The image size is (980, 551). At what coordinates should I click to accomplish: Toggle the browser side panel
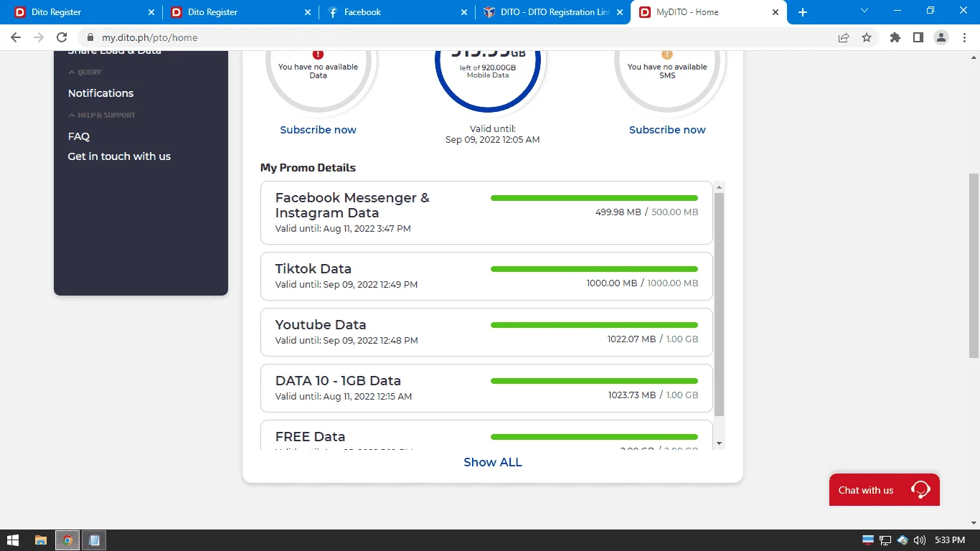tap(918, 37)
